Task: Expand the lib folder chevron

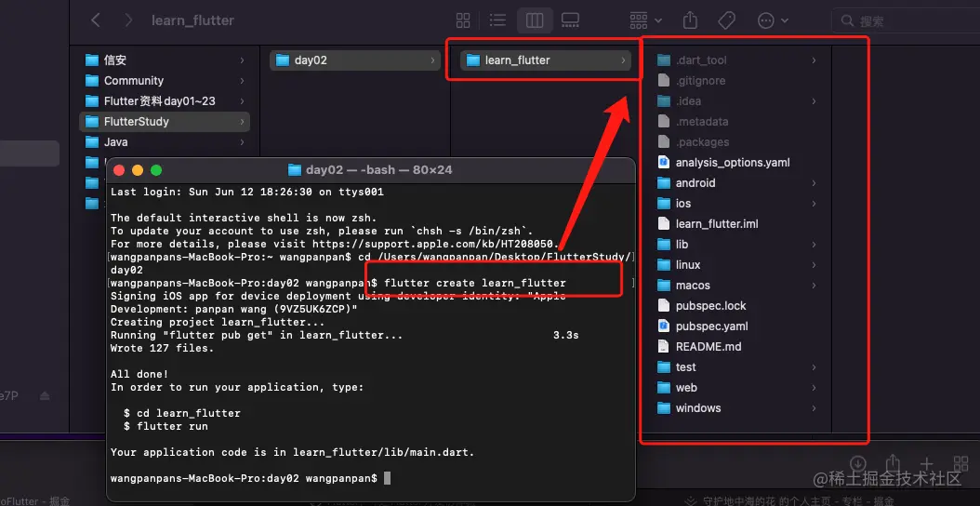Action: (814, 244)
